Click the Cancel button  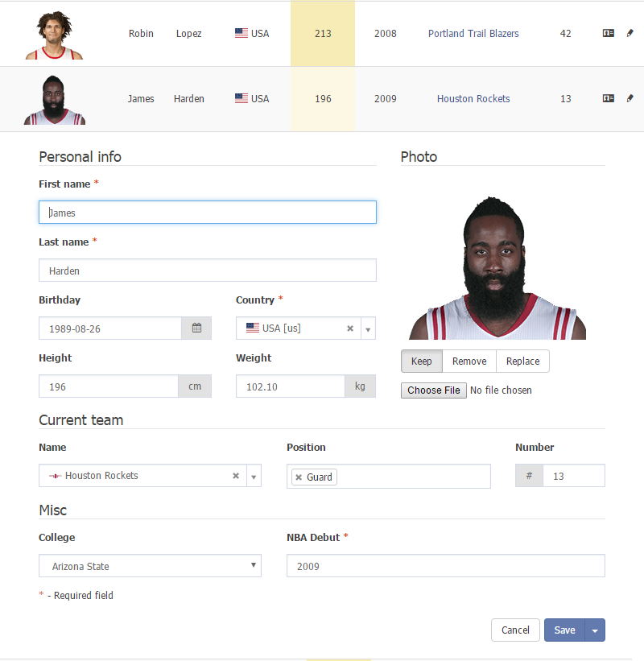(x=515, y=630)
